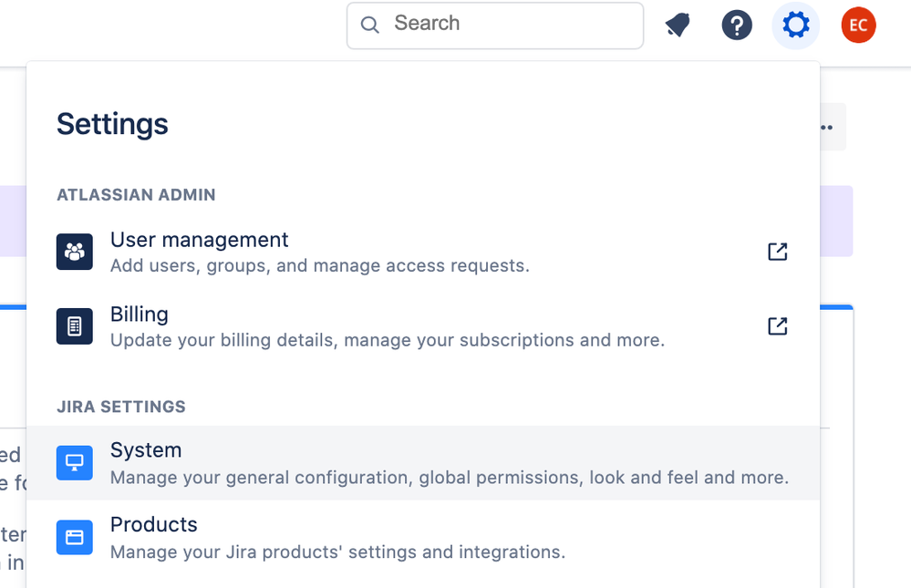This screenshot has height=588, width=911.
Task: Click the Settings heading
Action: tap(112, 124)
